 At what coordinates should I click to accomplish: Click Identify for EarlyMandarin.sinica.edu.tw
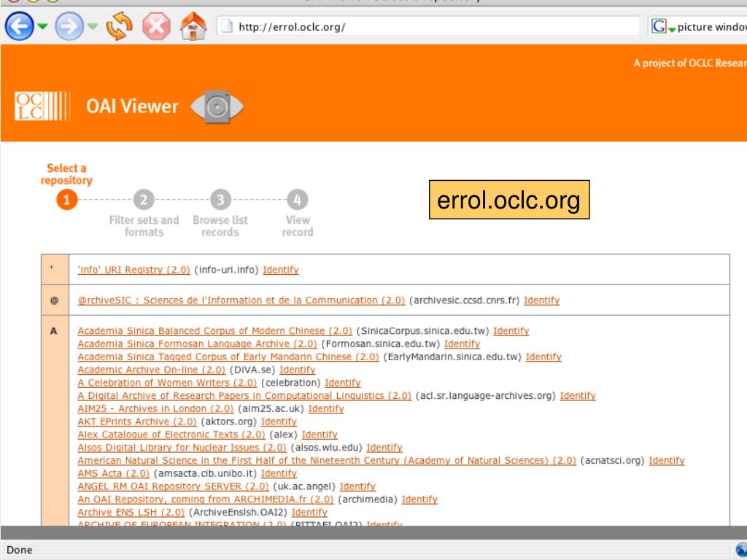pyautogui.click(x=543, y=357)
